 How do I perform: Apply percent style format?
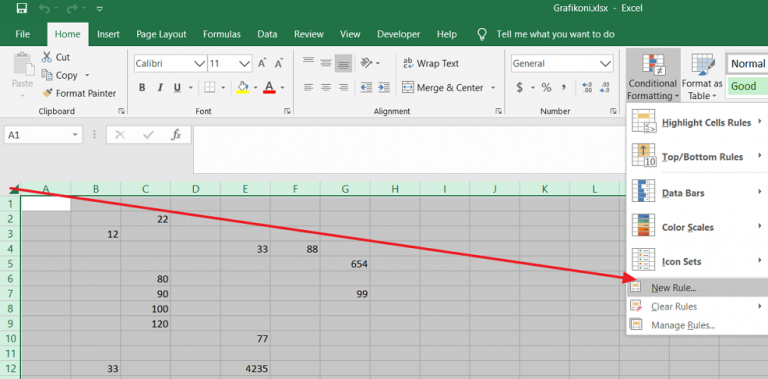[546, 88]
